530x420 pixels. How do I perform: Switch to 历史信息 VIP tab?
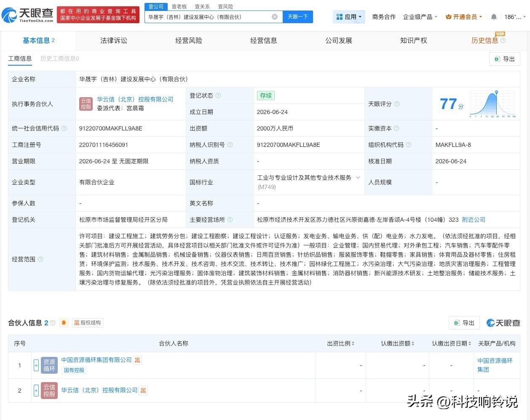click(x=485, y=40)
